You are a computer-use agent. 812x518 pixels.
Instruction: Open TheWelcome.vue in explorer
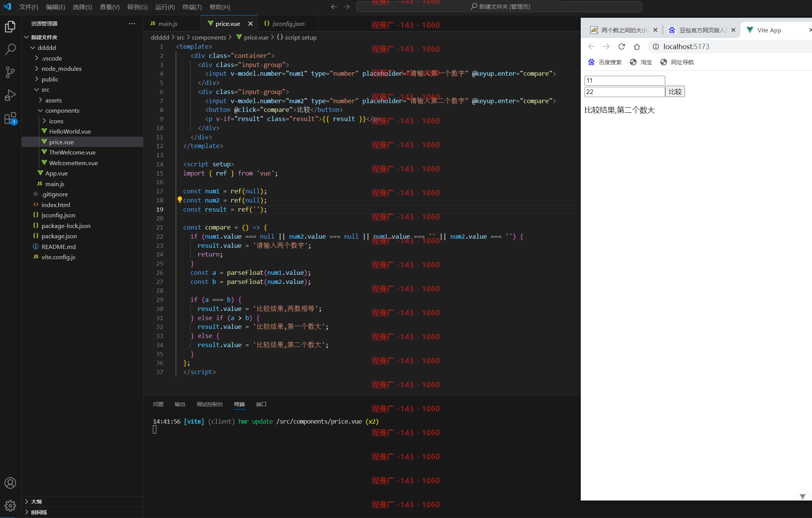click(82, 152)
